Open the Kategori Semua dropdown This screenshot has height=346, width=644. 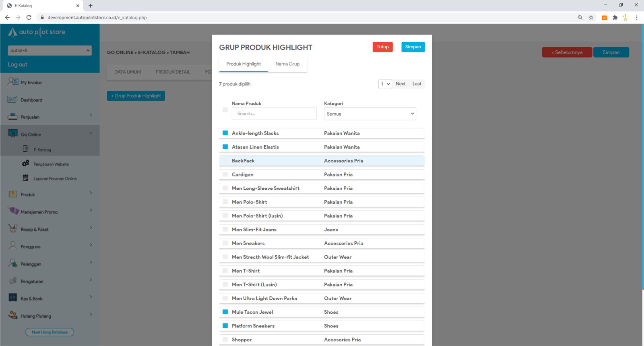click(x=369, y=114)
